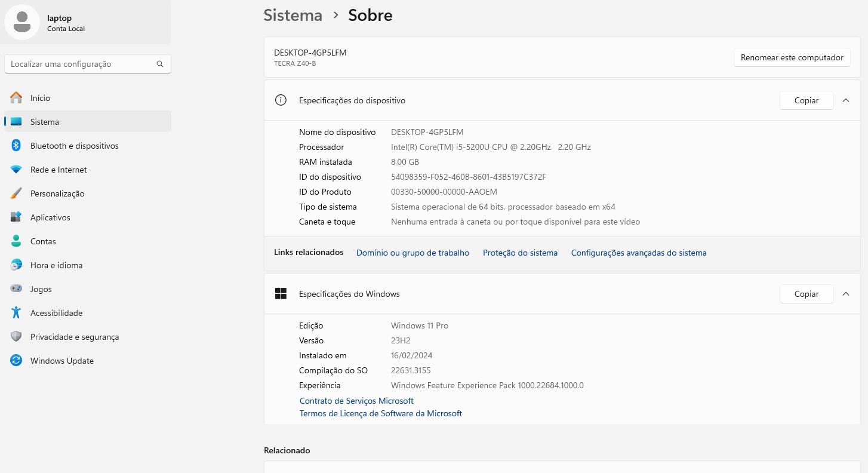The width and height of the screenshot is (868, 473).
Task: Click the search magnifier icon
Action: pyautogui.click(x=160, y=64)
